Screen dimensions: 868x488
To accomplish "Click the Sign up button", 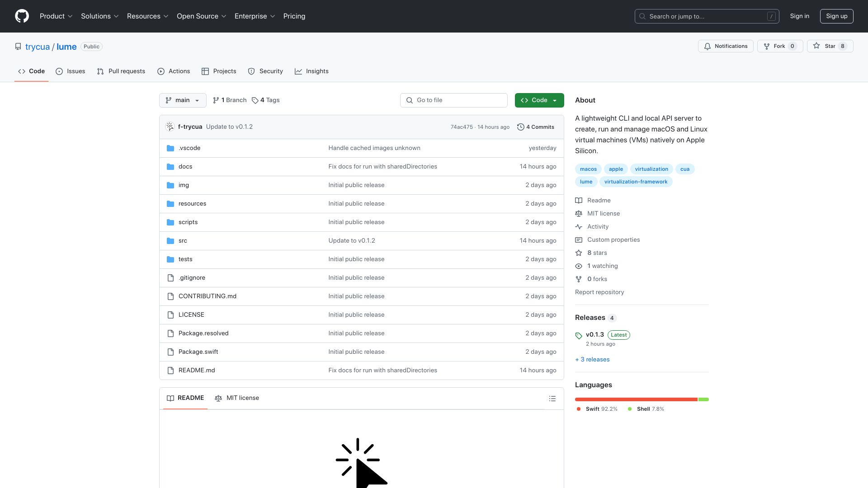I will [837, 16].
